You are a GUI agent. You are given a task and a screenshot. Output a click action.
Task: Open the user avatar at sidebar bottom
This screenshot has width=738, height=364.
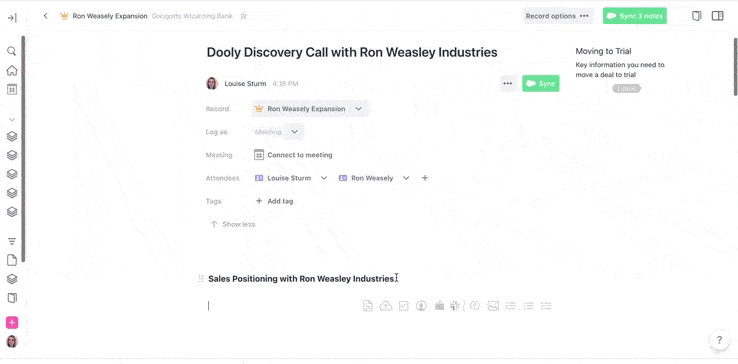pos(12,341)
